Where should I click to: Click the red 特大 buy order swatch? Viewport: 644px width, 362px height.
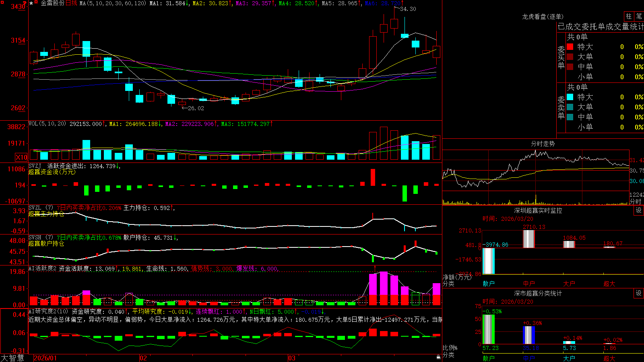pyautogui.click(x=570, y=47)
